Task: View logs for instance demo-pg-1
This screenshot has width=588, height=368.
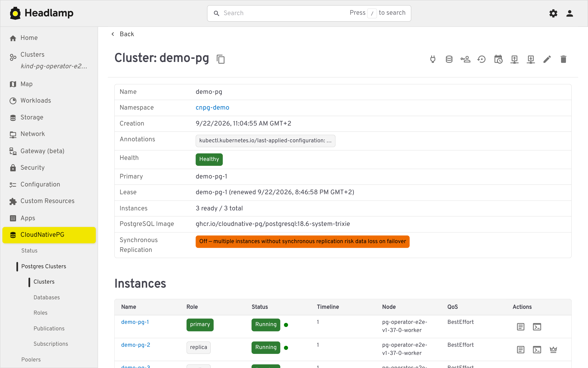Action: click(x=520, y=327)
